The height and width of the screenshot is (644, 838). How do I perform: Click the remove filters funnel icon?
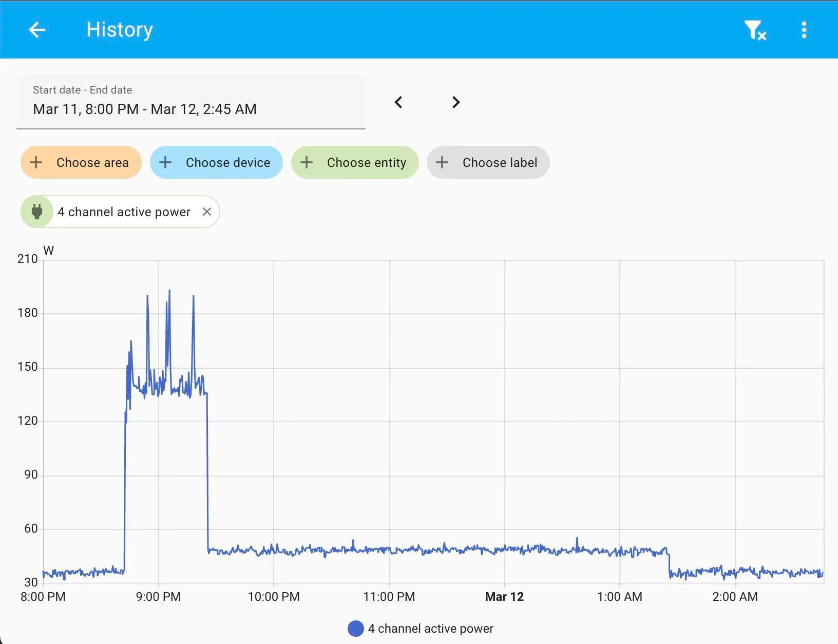point(754,30)
